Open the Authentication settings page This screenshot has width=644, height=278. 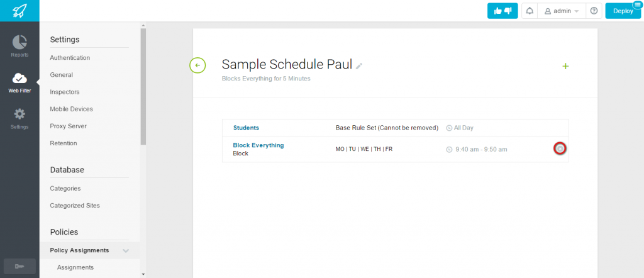(70, 58)
